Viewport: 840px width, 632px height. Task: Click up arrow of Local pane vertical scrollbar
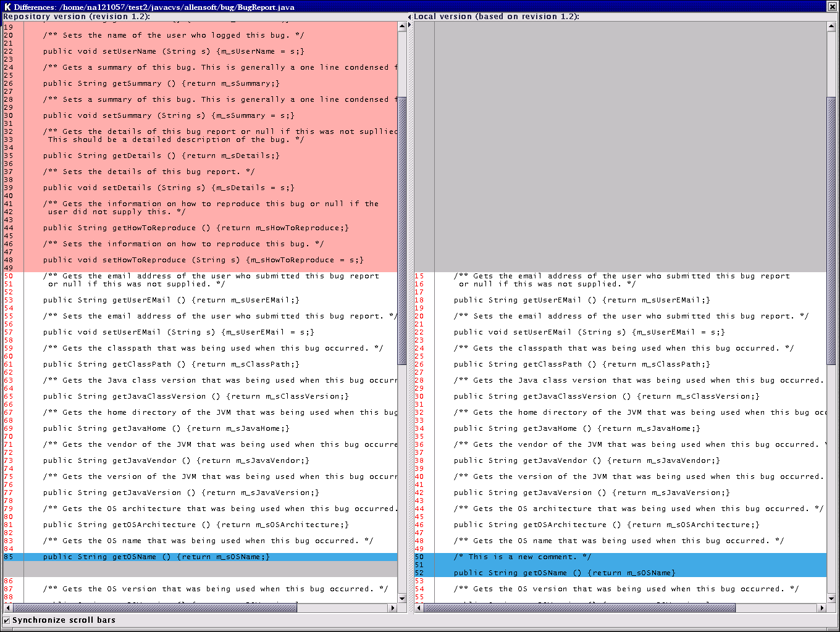[831, 26]
